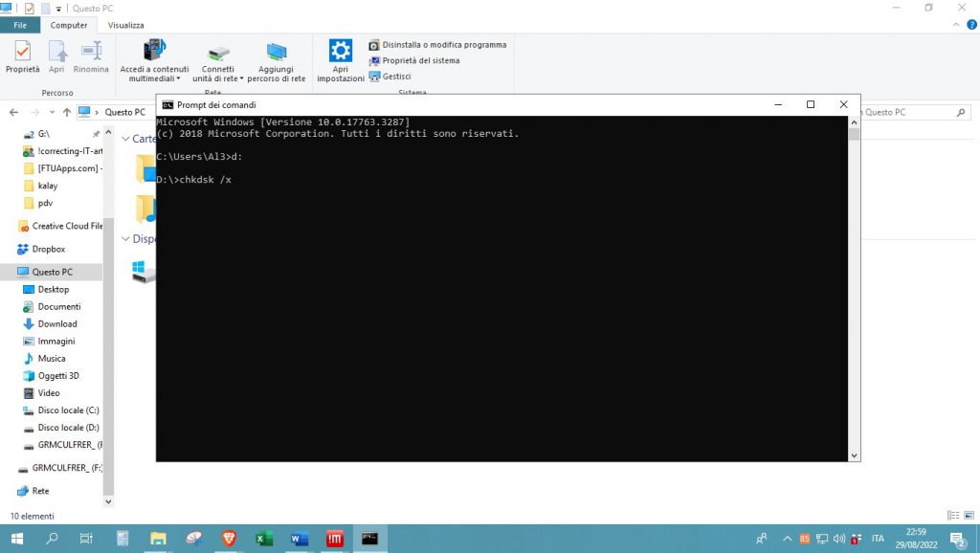
Task: Collapse the ribbon with the chevron
Action: [x=958, y=25]
